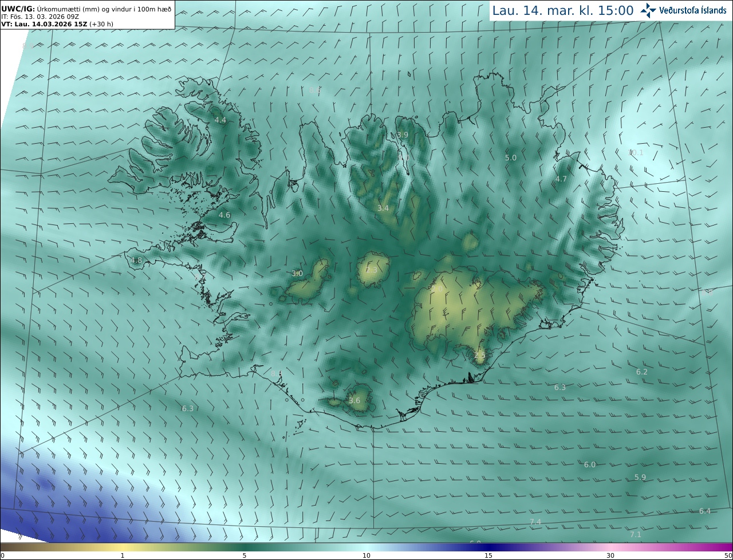The image size is (733, 560).
Task: Click the 2.3 value on the central glacier
Action: click(372, 270)
